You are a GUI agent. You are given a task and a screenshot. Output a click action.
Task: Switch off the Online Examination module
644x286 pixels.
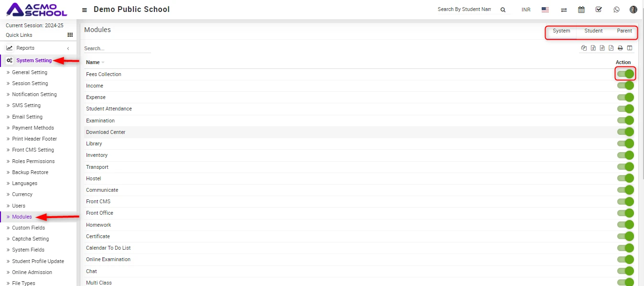coord(625,259)
